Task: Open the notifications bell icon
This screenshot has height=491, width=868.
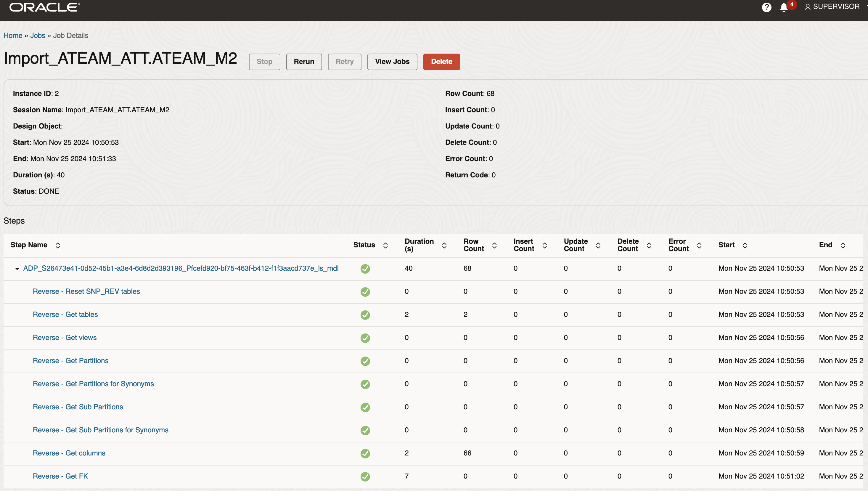Action: (783, 7)
